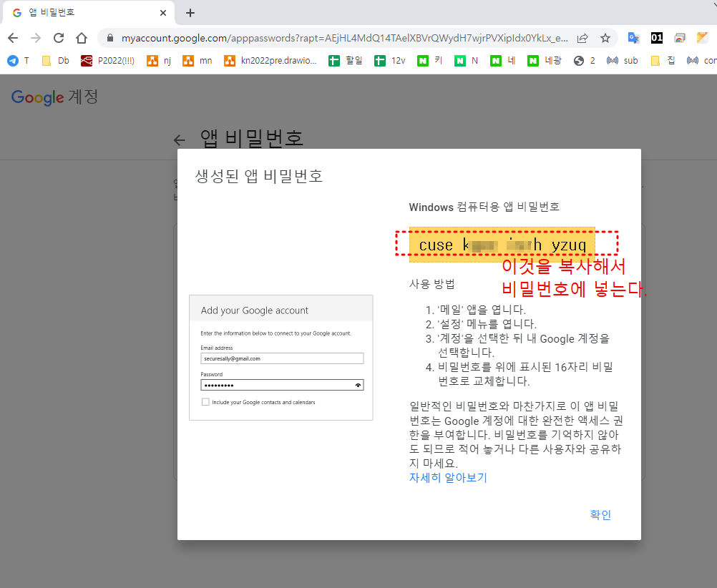This screenshot has width=717, height=588.
Task: Click the Email address field in illustration
Action: click(x=282, y=358)
